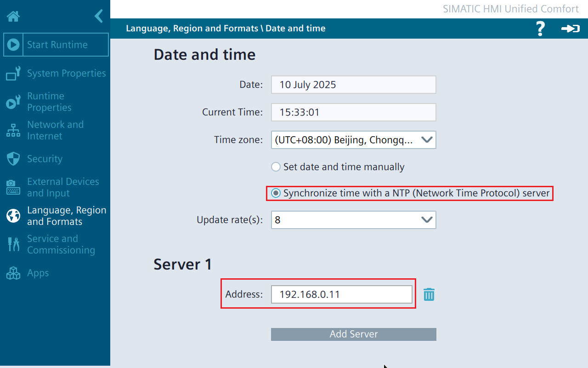Open help via the question mark icon
Image resolution: width=588 pixels, height=368 pixels.
[540, 29]
